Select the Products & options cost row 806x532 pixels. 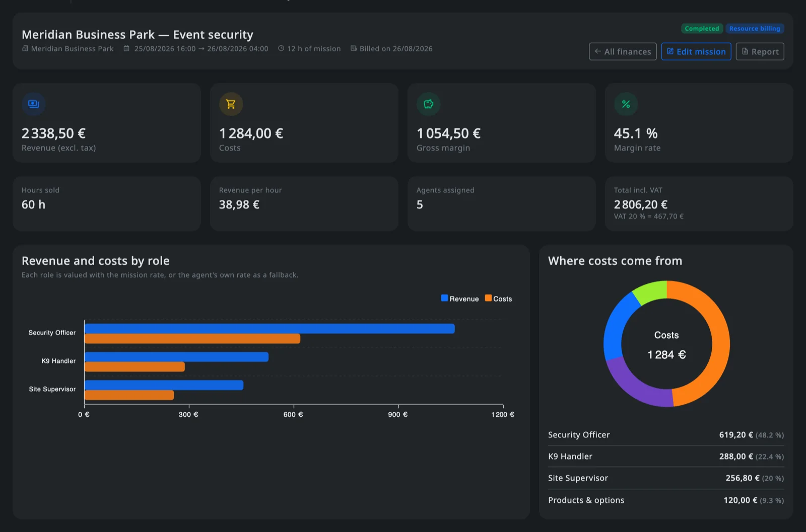click(x=666, y=500)
